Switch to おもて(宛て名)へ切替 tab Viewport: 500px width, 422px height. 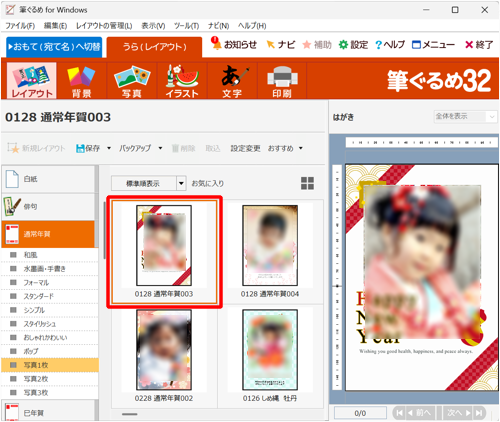(54, 47)
